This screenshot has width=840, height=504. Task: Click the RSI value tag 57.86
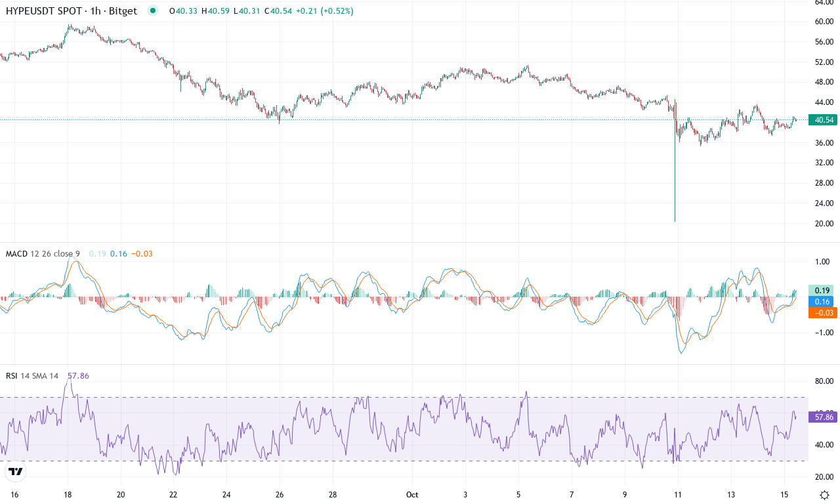(x=822, y=416)
